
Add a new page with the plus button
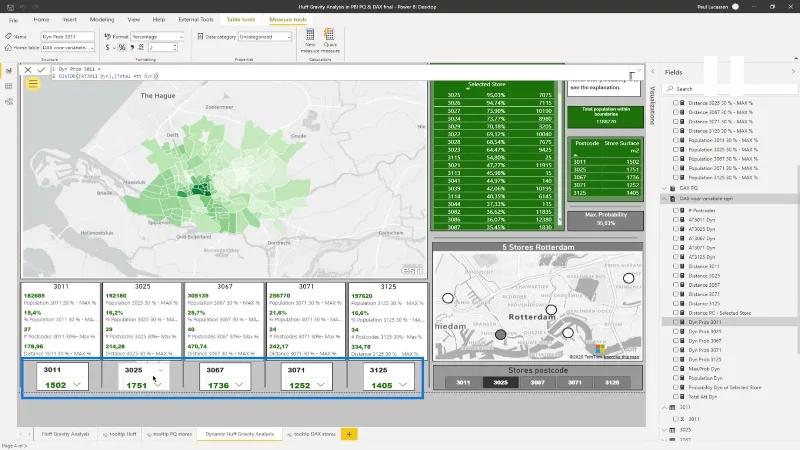[349, 434]
